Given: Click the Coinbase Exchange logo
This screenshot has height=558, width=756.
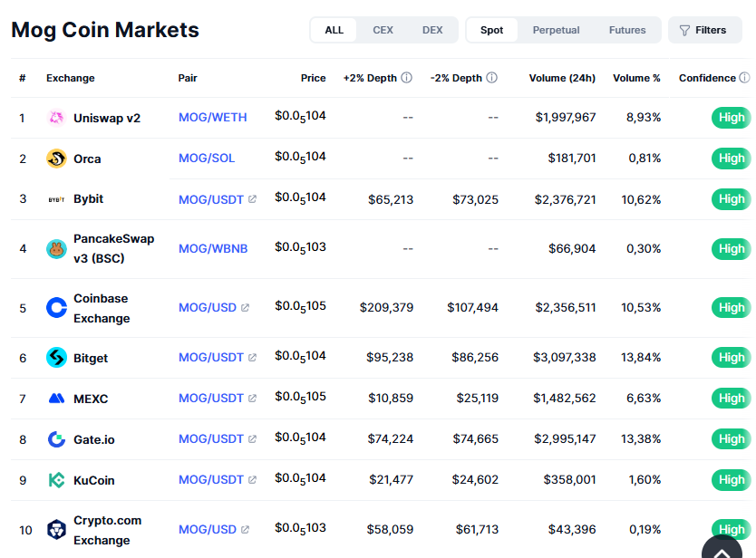Looking at the screenshot, I should pyautogui.click(x=56, y=308).
